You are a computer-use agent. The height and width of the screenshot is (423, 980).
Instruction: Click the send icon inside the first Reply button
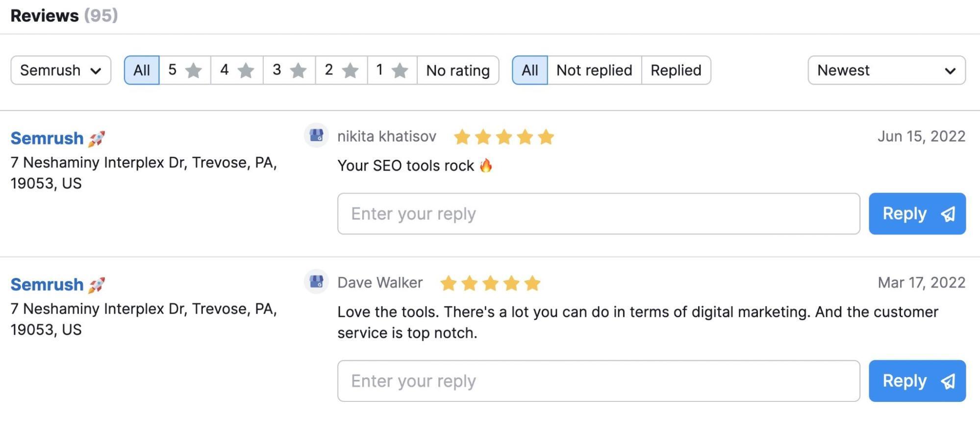(x=947, y=214)
